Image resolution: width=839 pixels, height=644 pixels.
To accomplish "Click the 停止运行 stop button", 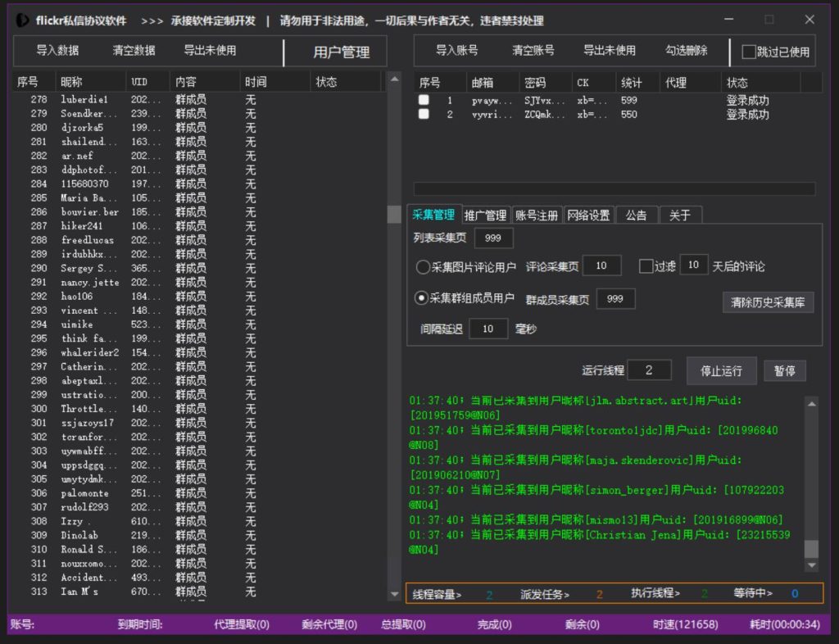I will [x=722, y=370].
